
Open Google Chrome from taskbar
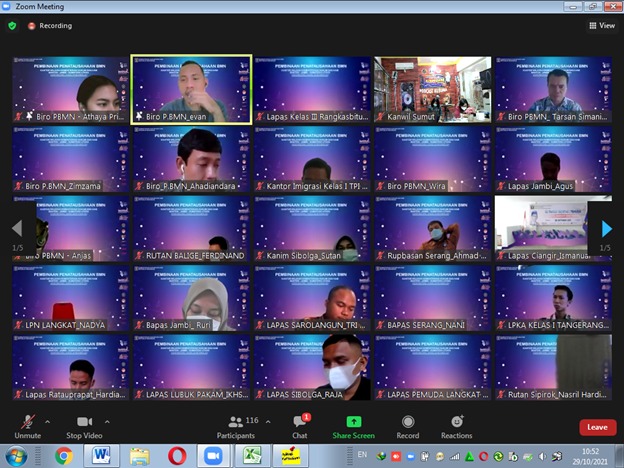point(64,455)
